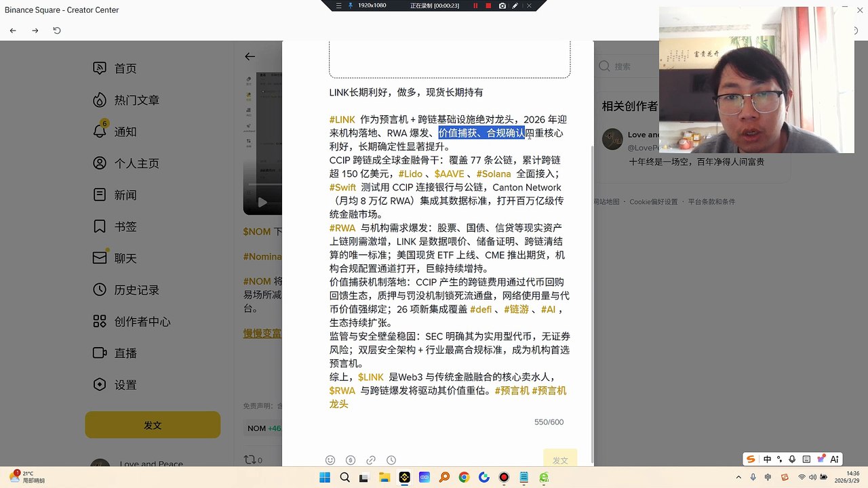Take a screenshot with the camera icon
This screenshot has width=868, height=488.
coord(502,5)
